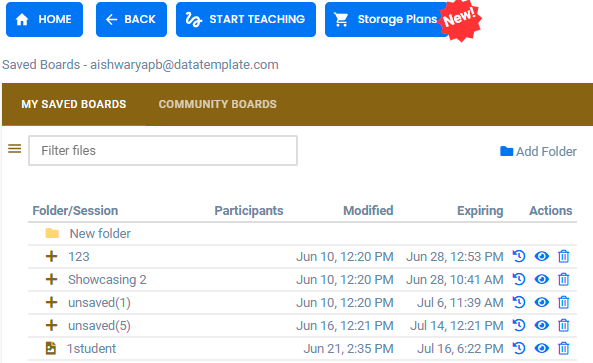Viewport: 593px width, 363px height.
Task: Click expiry date Jul 6, 11:39 AM
Action: pyautogui.click(x=460, y=303)
